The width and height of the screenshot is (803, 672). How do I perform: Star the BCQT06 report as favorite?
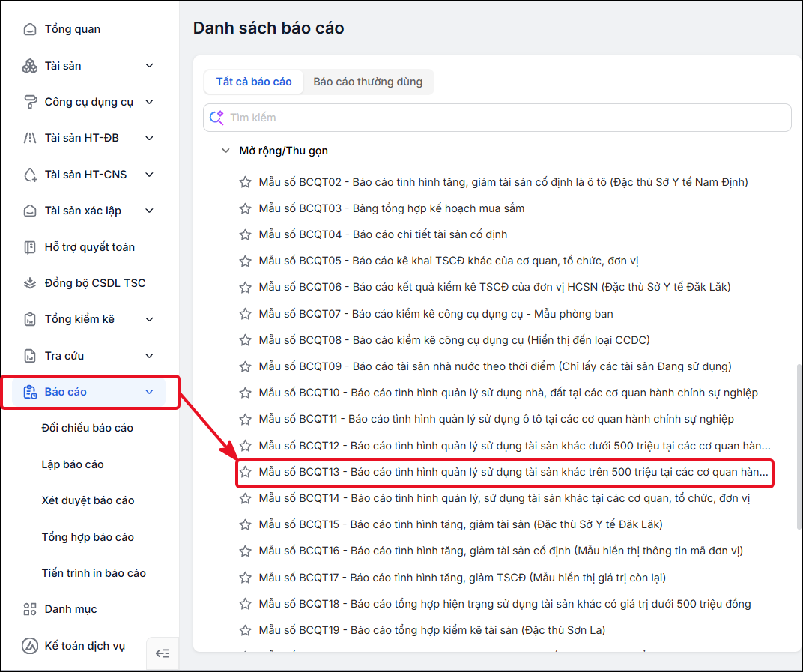pos(245,288)
